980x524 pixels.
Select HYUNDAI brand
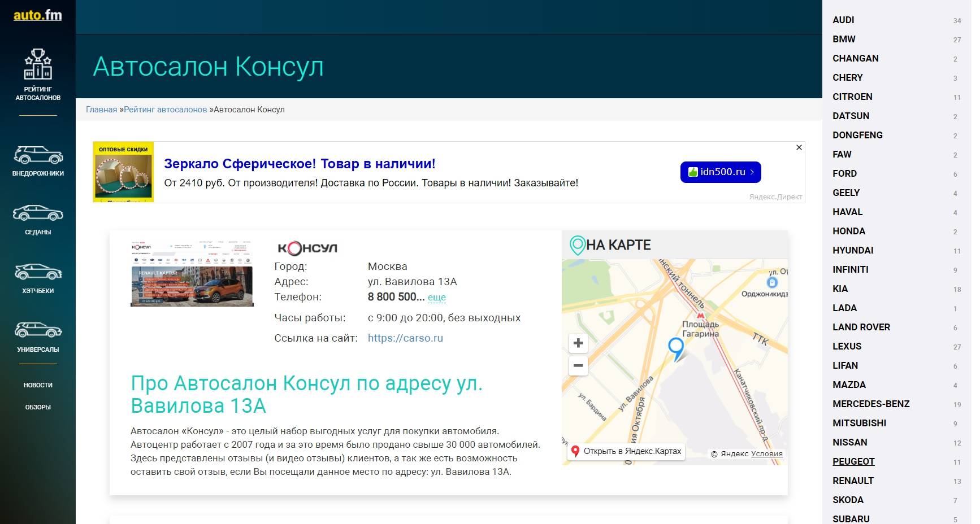853,250
